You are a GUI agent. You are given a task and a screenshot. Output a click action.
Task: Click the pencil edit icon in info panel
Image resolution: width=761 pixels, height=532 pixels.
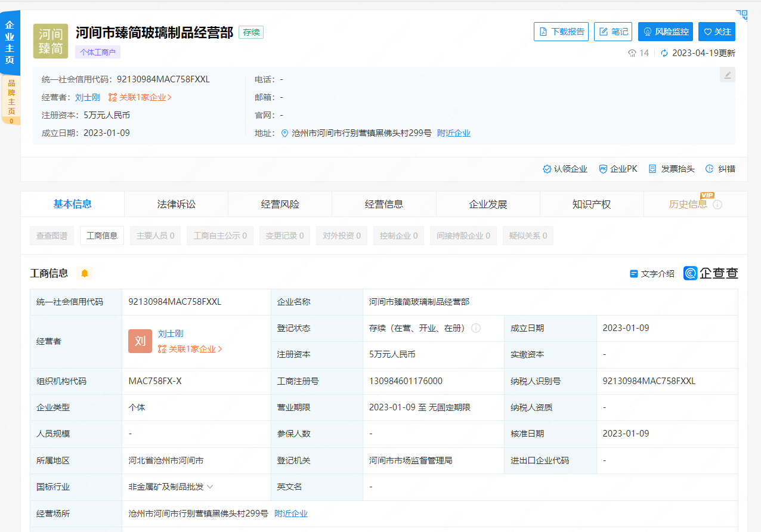[727, 75]
